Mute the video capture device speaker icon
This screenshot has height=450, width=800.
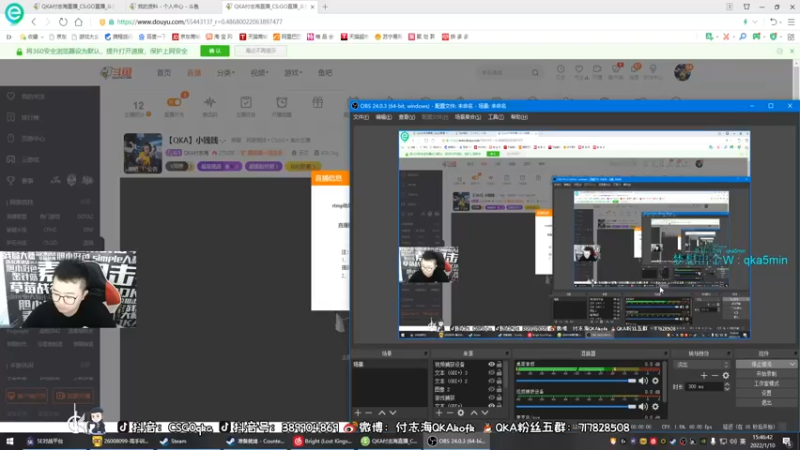(643, 407)
